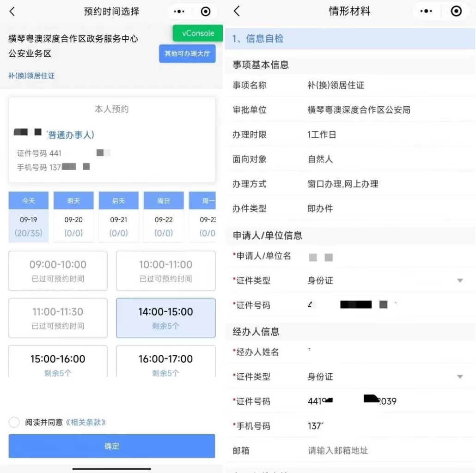Image resolution: width=476 pixels, height=473 pixels.
Task: Choose the 后天 09-21 date tab
Action: pos(118,217)
